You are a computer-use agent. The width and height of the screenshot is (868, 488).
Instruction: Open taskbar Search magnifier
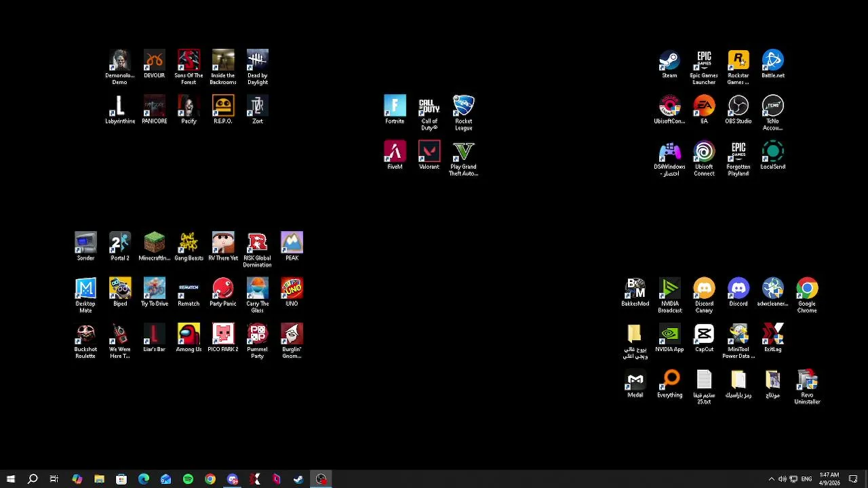click(x=33, y=479)
